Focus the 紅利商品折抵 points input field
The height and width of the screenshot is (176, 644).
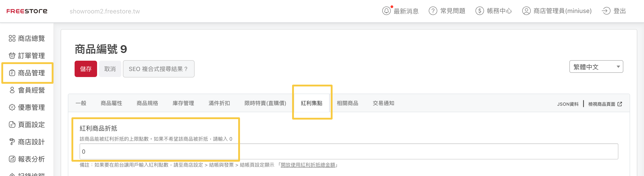(349, 152)
